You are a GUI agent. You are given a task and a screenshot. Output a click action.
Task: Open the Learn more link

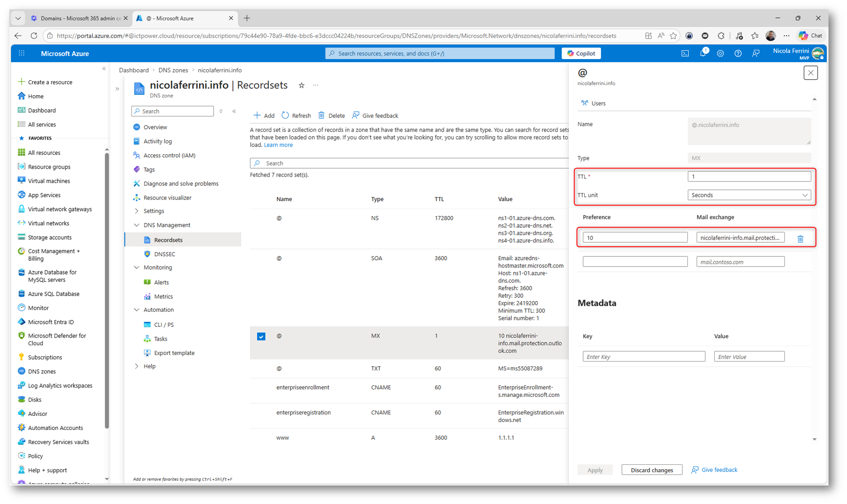click(278, 145)
